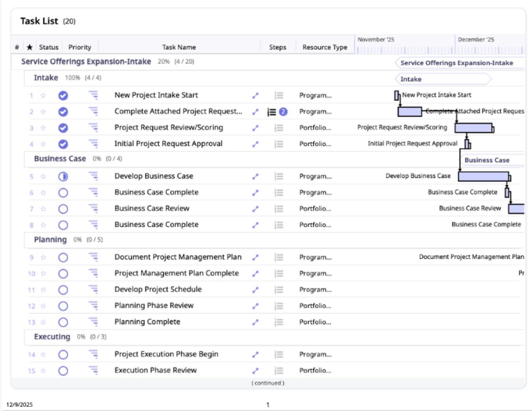Toggle completed status of Initial Project Request Approval
The image size is (532, 411).
pyautogui.click(x=63, y=144)
